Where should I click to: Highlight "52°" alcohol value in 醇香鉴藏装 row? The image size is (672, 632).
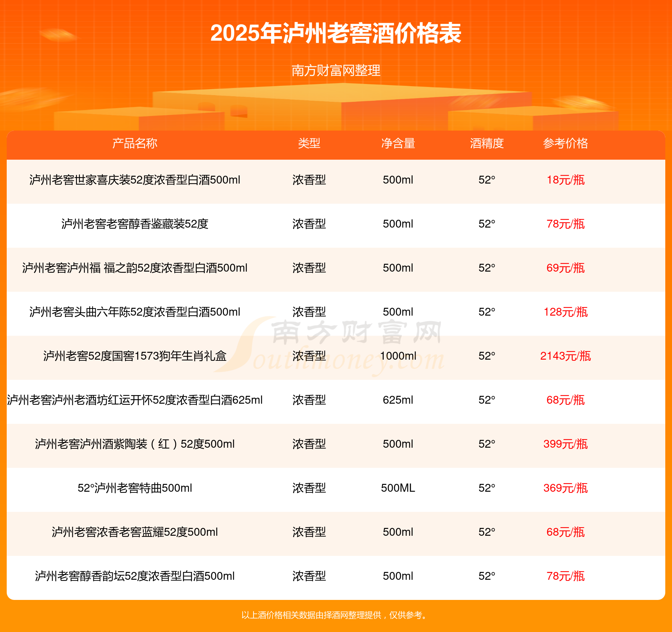point(487,224)
